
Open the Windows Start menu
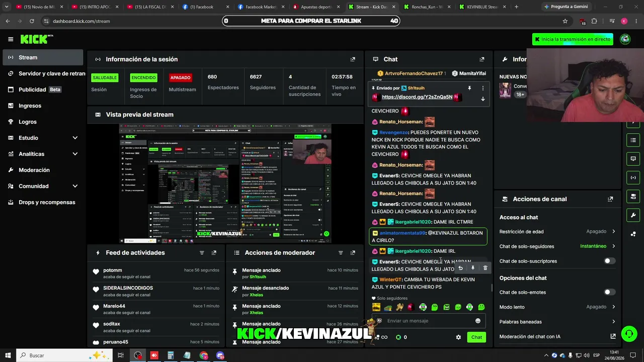coord(8,355)
